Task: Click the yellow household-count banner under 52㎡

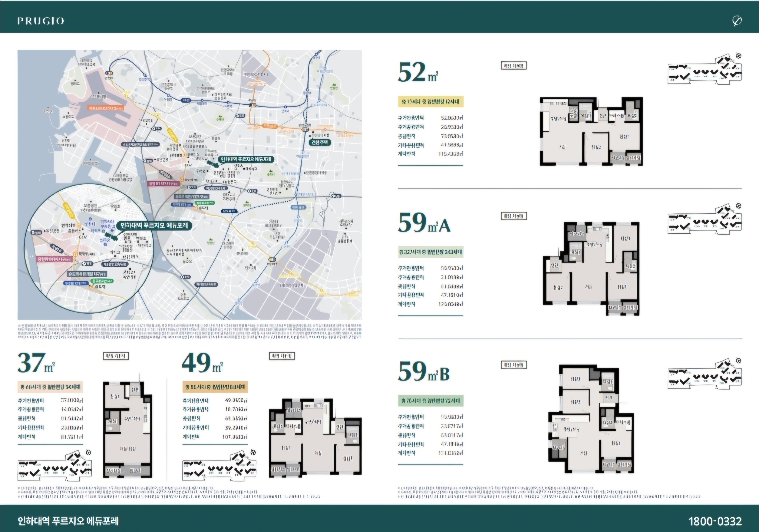Action: [x=431, y=102]
